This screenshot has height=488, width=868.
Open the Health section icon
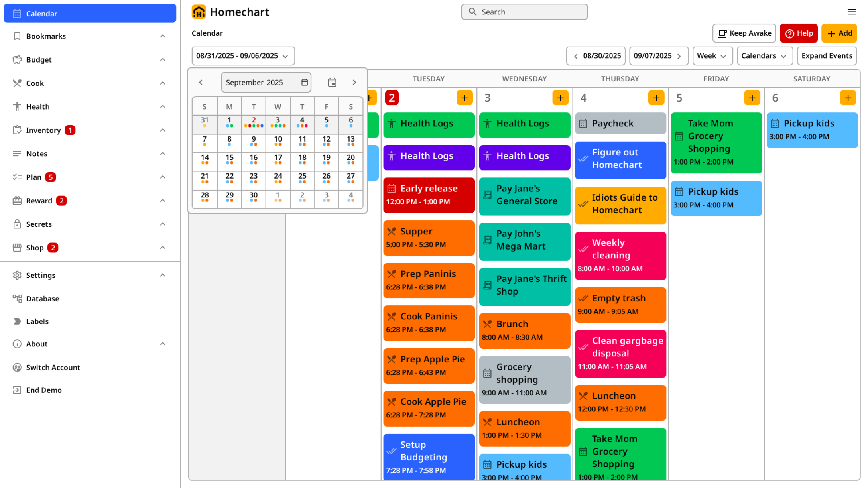pos(17,106)
